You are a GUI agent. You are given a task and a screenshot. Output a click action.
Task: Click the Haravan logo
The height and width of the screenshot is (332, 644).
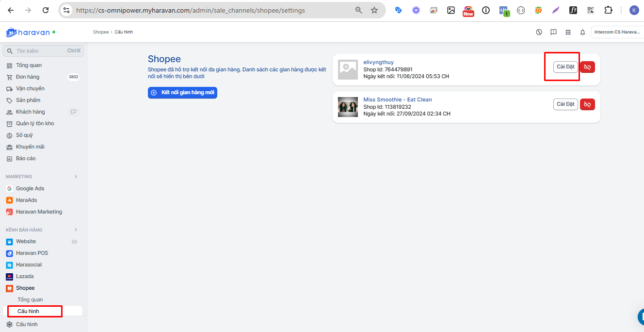(28, 33)
